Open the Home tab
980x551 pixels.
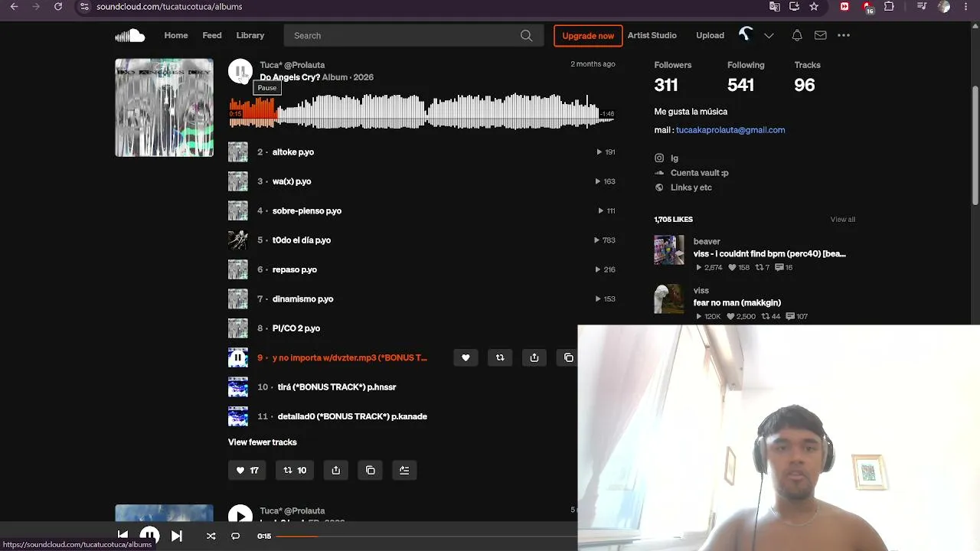(x=176, y=35)
